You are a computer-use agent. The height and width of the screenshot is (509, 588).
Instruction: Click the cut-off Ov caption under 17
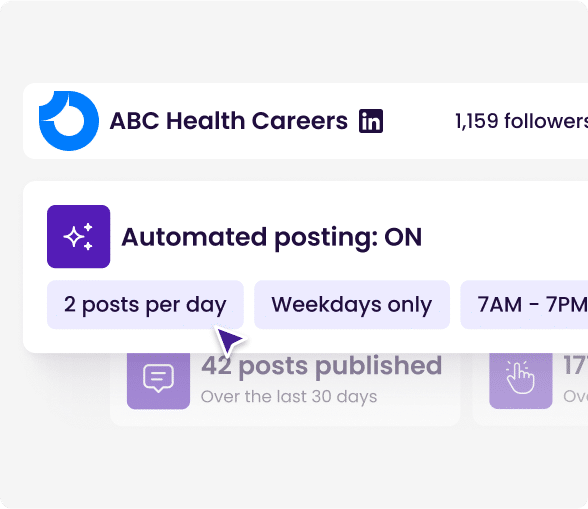(x=576, y=397)
